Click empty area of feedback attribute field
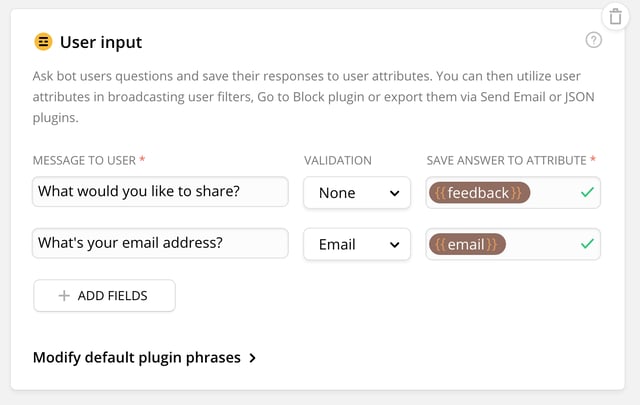 pos(554,193)
